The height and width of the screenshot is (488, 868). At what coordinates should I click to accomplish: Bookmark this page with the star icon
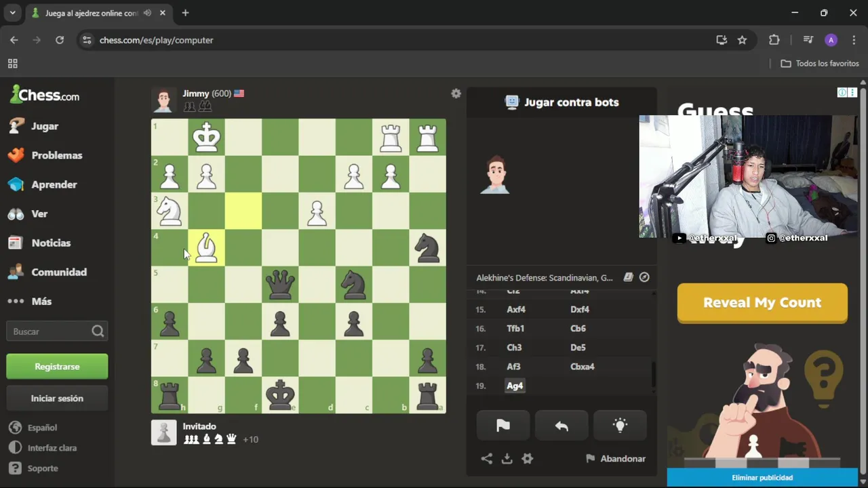coord(742,40)
